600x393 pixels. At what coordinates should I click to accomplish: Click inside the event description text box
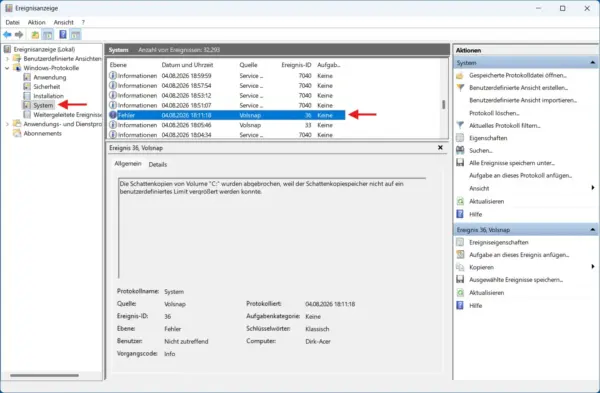tap(272, 228)
